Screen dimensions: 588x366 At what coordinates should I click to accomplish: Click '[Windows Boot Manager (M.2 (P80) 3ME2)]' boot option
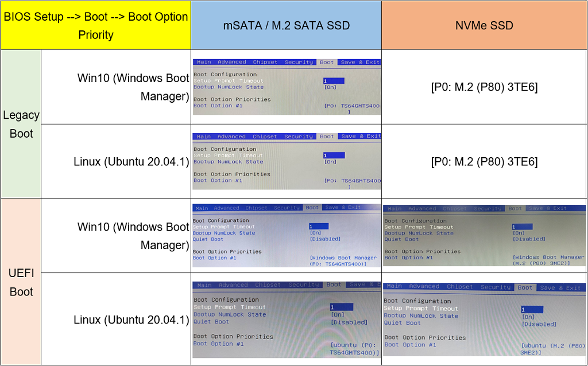point(548,260)
